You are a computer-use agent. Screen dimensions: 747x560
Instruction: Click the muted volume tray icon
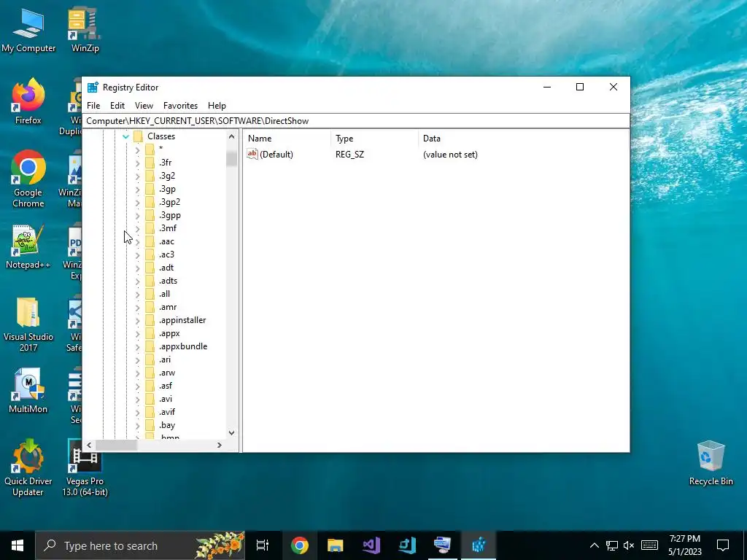coord(629,545)
